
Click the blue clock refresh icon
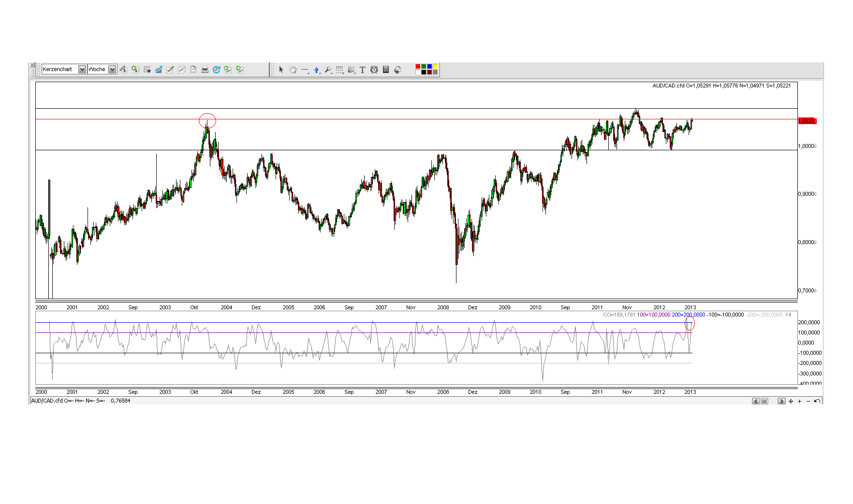coord(217,70)
